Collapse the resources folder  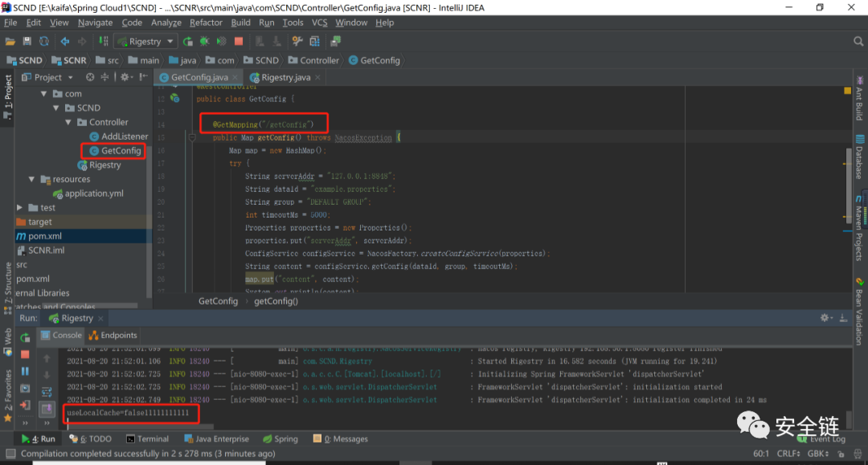31,179
